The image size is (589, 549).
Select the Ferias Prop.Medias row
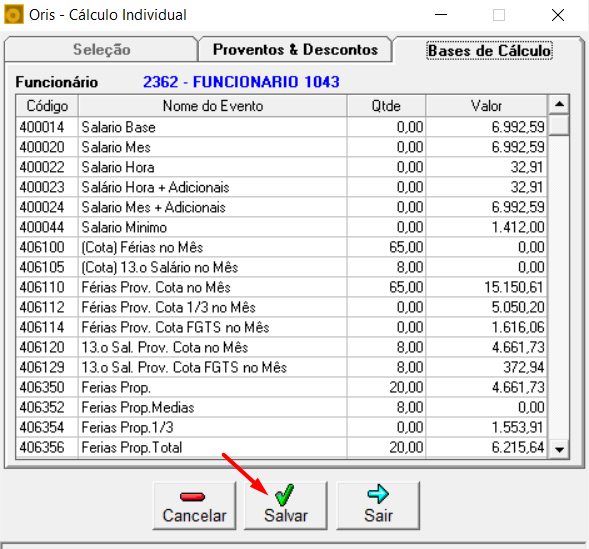tap(281, 407)
